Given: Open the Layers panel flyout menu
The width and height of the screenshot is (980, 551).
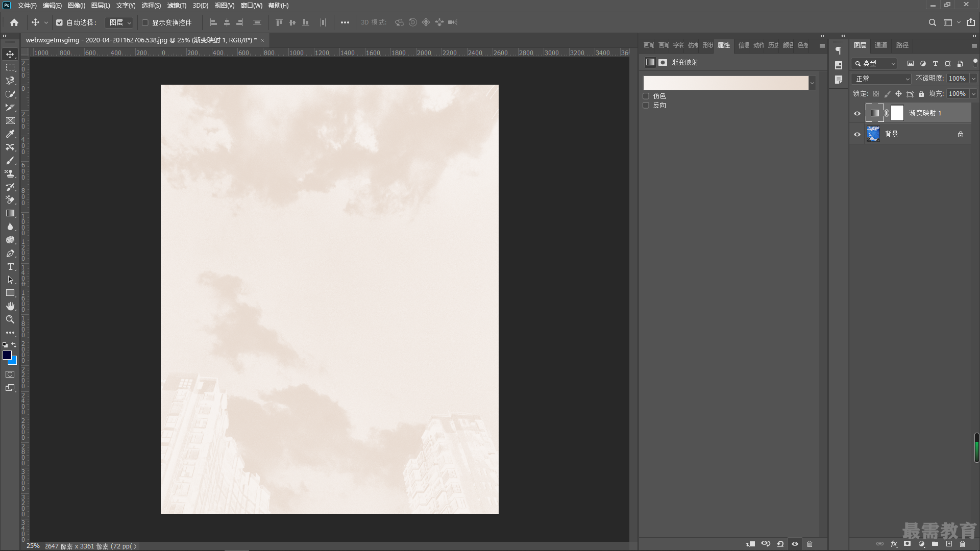Looking at the screenshot, I should [974, 46].
